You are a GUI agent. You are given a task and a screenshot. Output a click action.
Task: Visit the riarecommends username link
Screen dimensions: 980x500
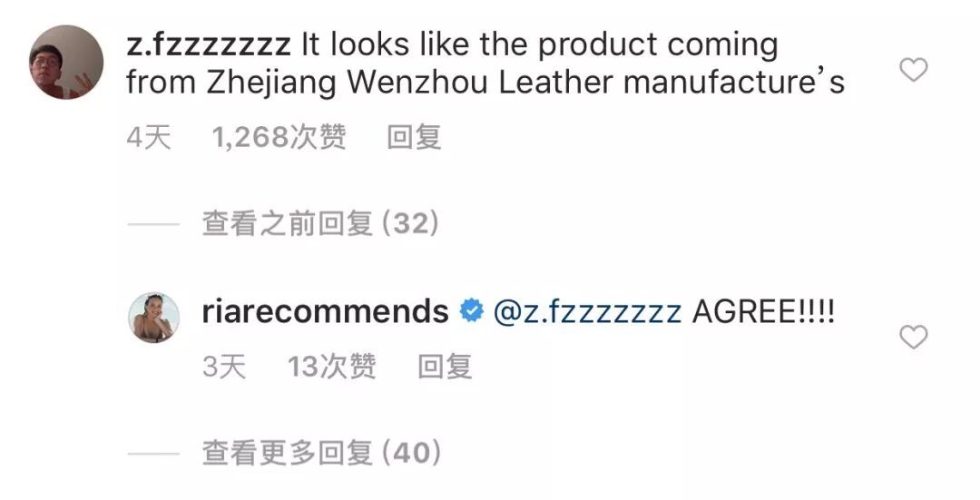click(325, 311)
